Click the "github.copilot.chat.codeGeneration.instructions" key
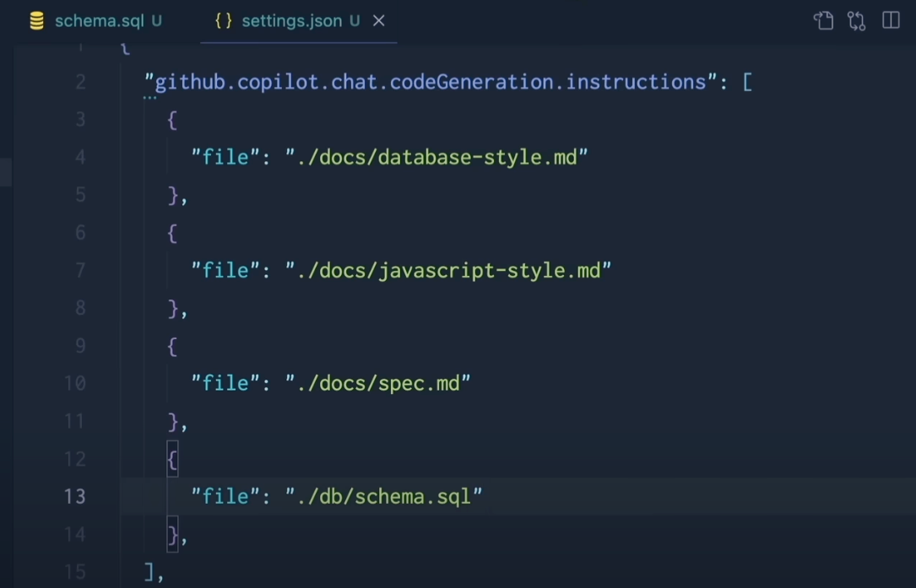This screenshot has height=588, width=916. pyautogui.click(x=431, y=82)
